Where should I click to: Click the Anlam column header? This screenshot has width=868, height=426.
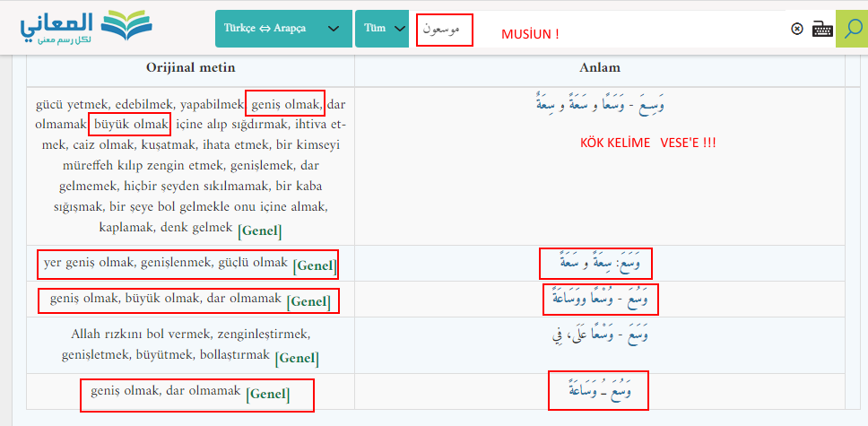(600, 67)
